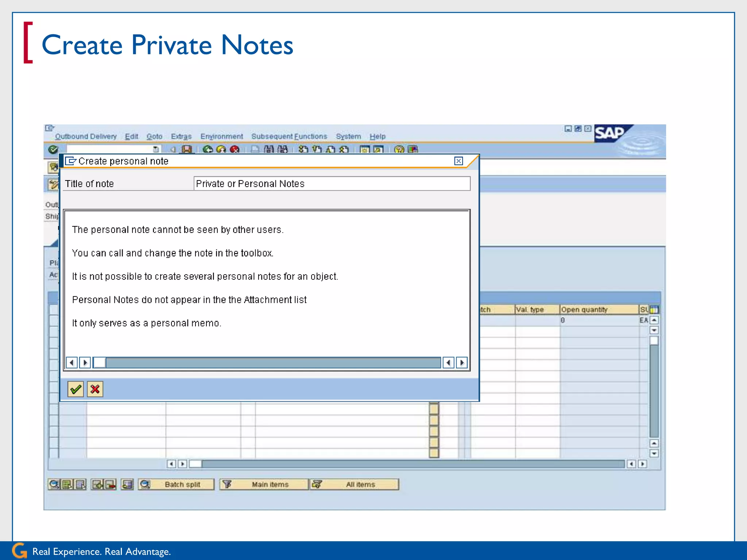
Task: Close the Create personal note dialog
Action: 458,161
